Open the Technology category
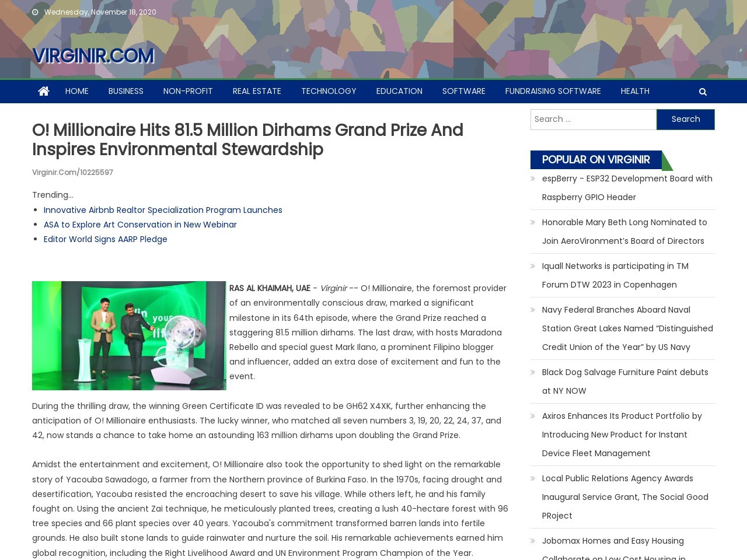 click(x=329, y=91)
